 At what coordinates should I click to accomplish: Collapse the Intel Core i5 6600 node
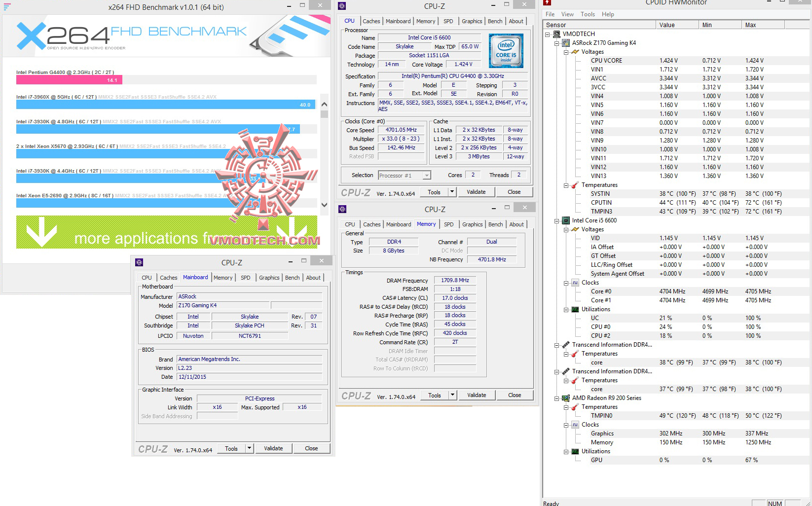[x=557, y=220]
